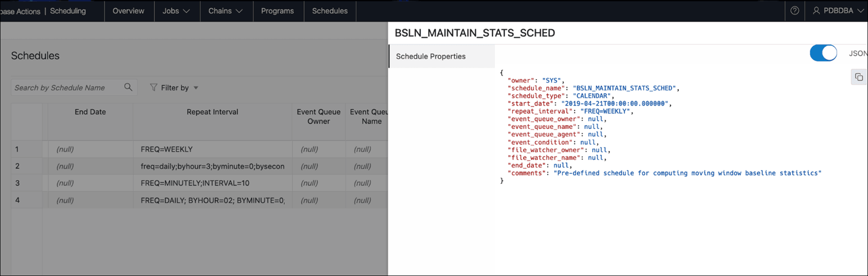Select Schedule Properties side tab
Image resolution: width=868 pixels, height=276 pixels.
[x=431, y=56]
